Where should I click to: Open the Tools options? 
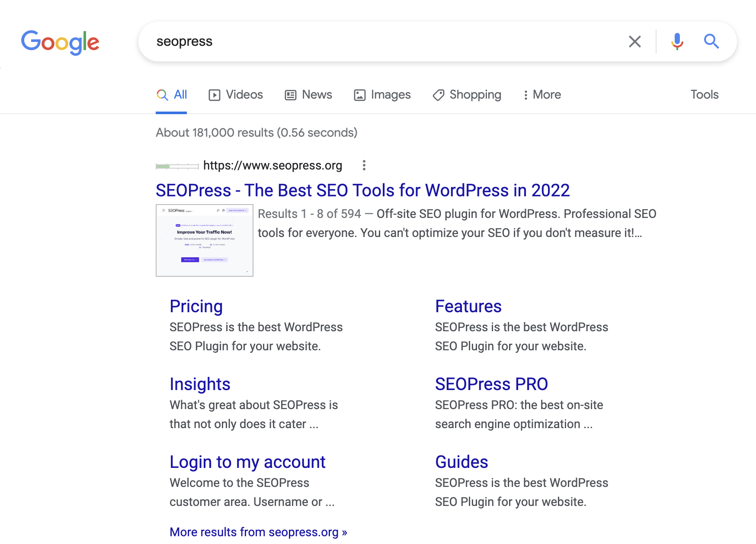(705, 95)
